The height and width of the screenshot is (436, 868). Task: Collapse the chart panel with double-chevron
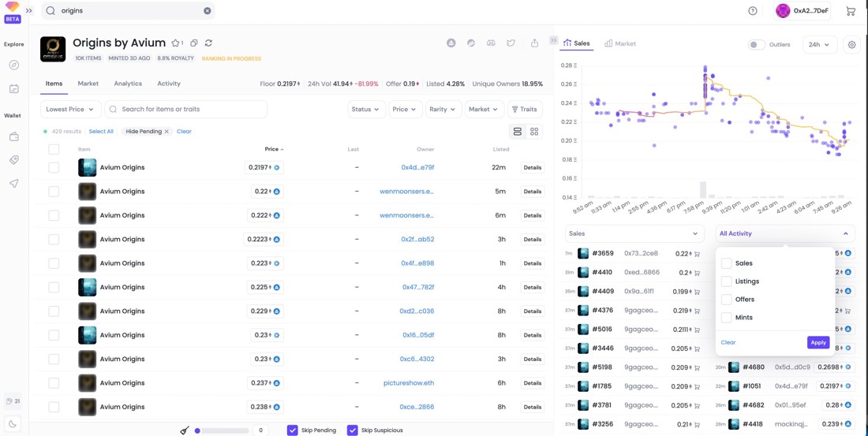[x=553, y=40]
